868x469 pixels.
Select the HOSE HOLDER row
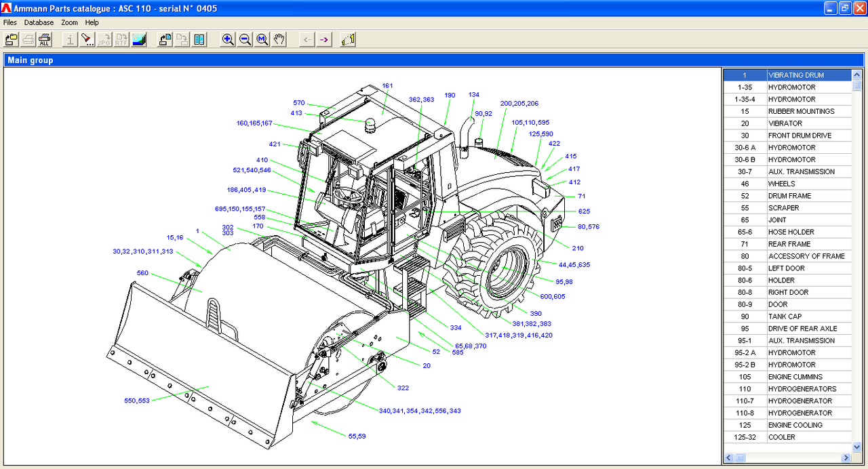[787, 232]
